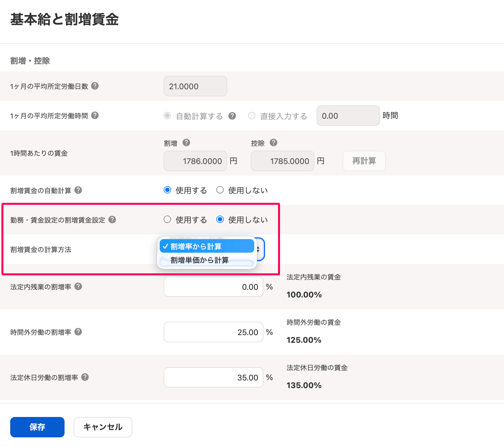Screen dimensions: 504x447
Task: Show help for 法定内残業の割増率
Action: (x=78, y=286)
